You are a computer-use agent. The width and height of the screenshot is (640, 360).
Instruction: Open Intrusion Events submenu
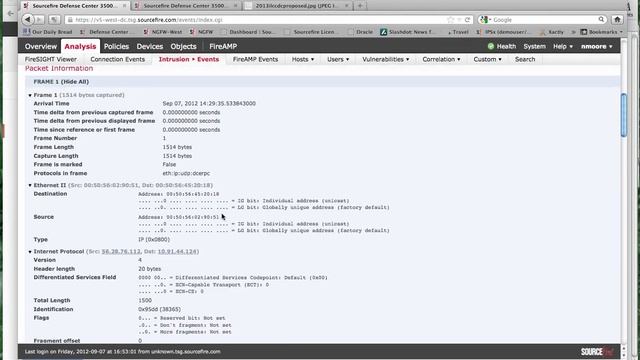pyautogui.click(x=189, y=59)
